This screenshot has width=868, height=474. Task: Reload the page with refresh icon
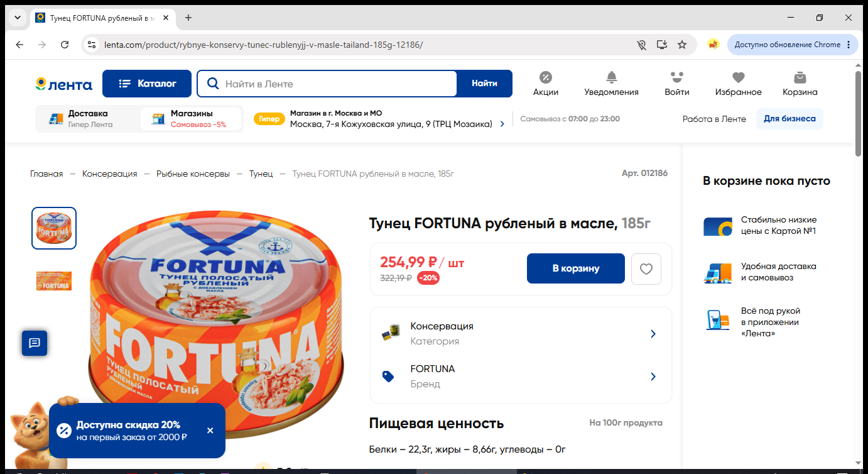point(65,45)
